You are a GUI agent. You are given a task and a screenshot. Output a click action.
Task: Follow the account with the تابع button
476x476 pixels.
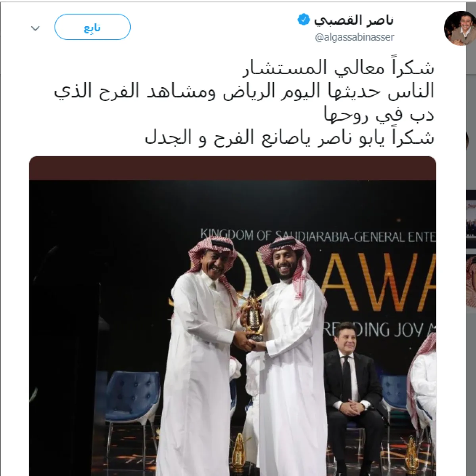tap(92, 27)
